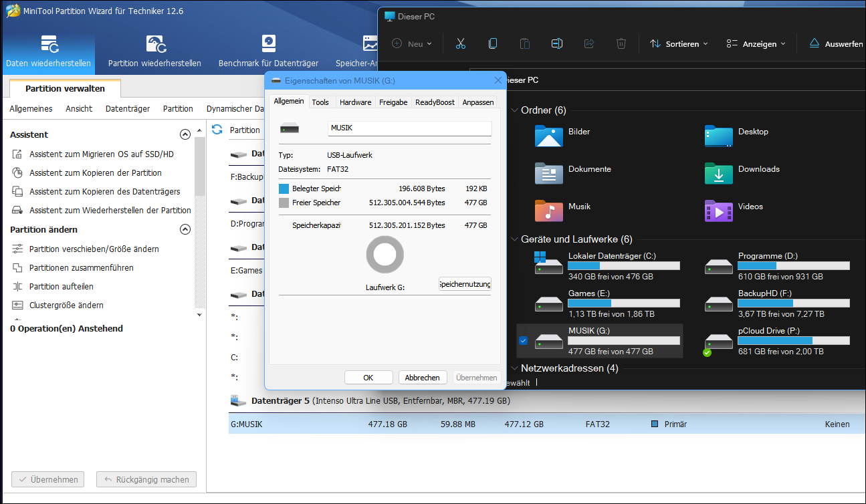Screen dimensions: 866x504
Task: Open the Sortieren dropdown
Action: [679, 43]
